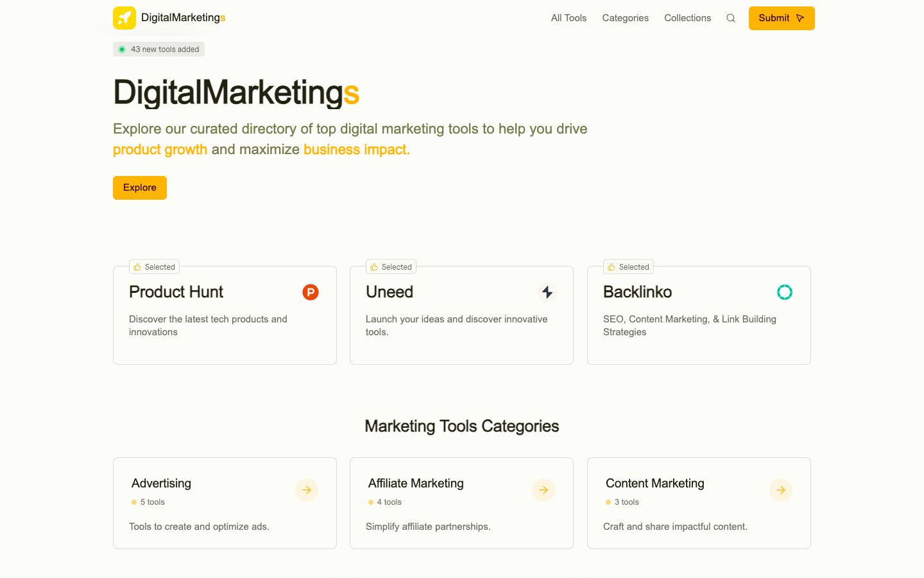Image resolution: width=924 pixels, height=578 pixels.
Task: Open the Product Hunt card title
Action: coord(176,292)
